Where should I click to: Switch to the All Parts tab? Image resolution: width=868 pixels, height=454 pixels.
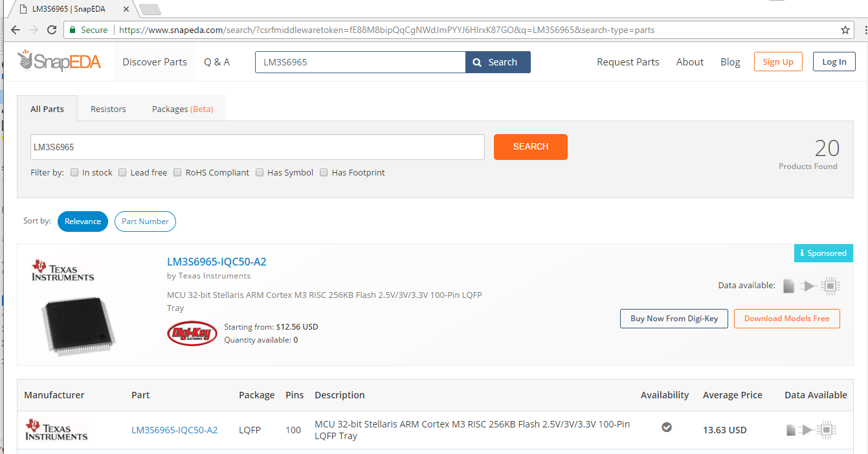(47, 109)
